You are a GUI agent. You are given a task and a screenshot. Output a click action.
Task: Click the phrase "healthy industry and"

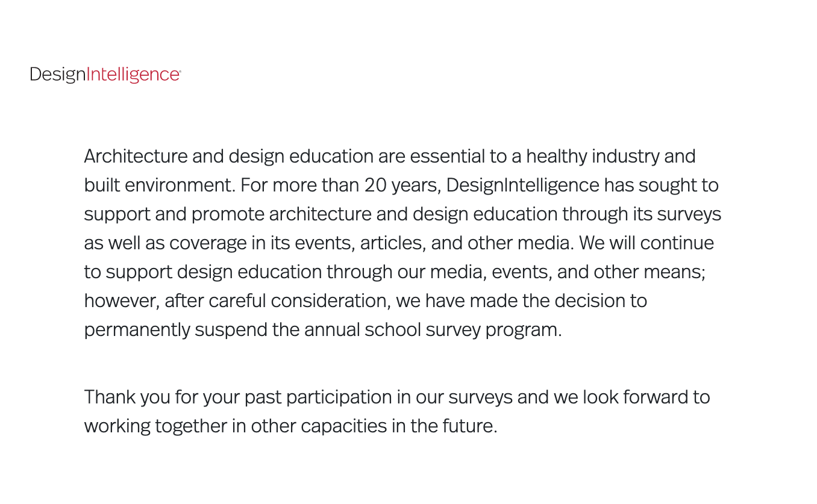point(611,157)
